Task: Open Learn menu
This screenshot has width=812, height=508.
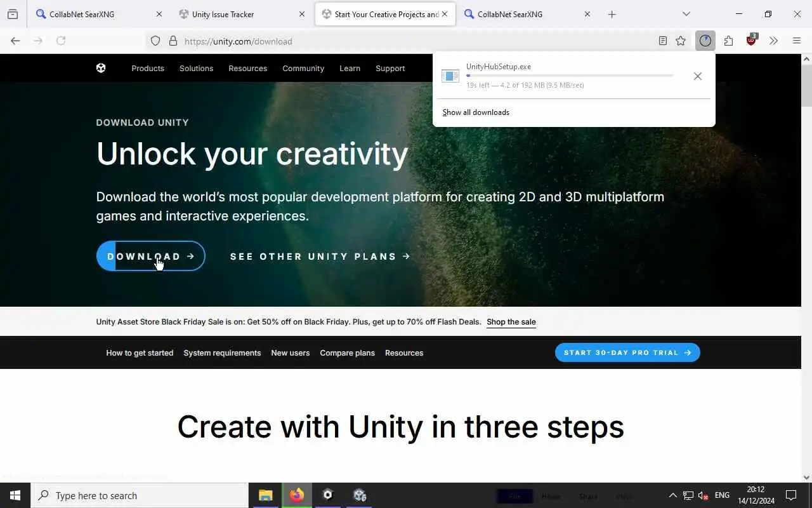Action: pos(350,68)
